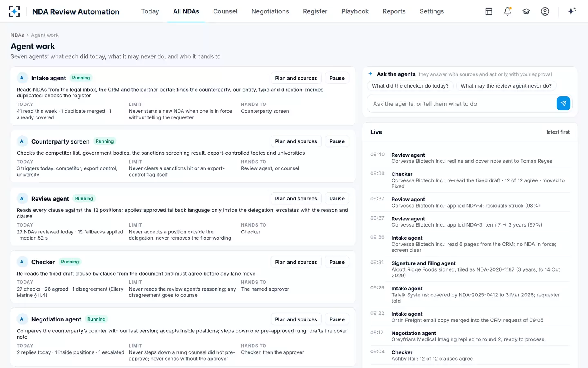Screen dimensions: 588x368
Task: Focus the Ask the agents input field
Action: [461, 104]
